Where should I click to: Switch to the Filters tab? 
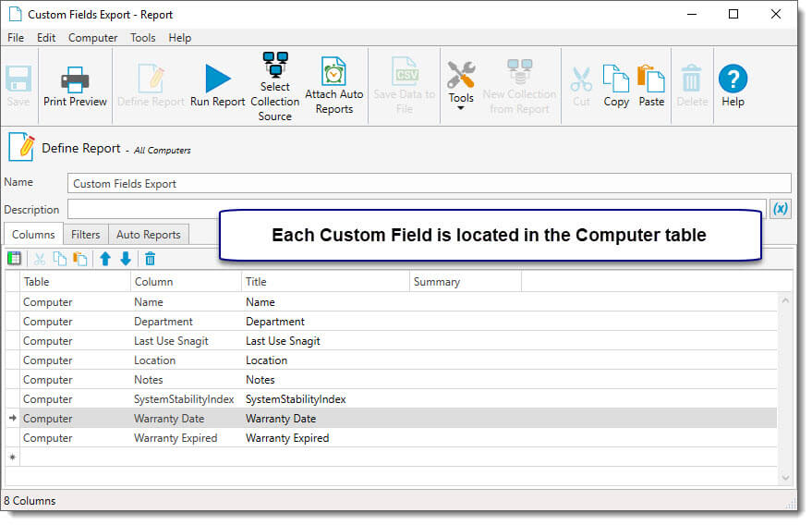(85, 234)
